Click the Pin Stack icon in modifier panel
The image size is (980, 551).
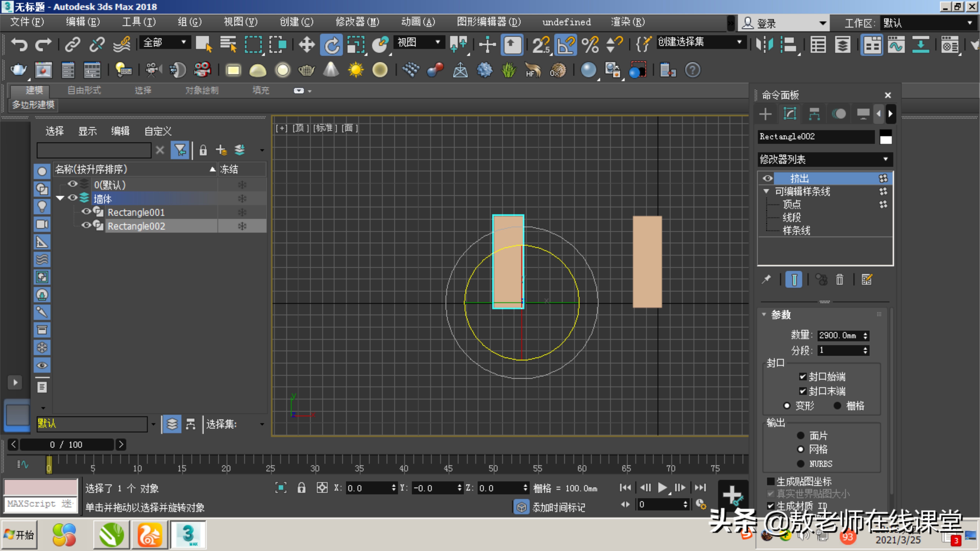point(766,280)
